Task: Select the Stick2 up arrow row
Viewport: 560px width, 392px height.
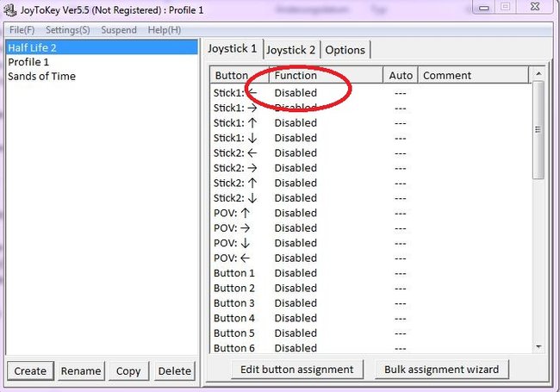Action: click(370, 183)
